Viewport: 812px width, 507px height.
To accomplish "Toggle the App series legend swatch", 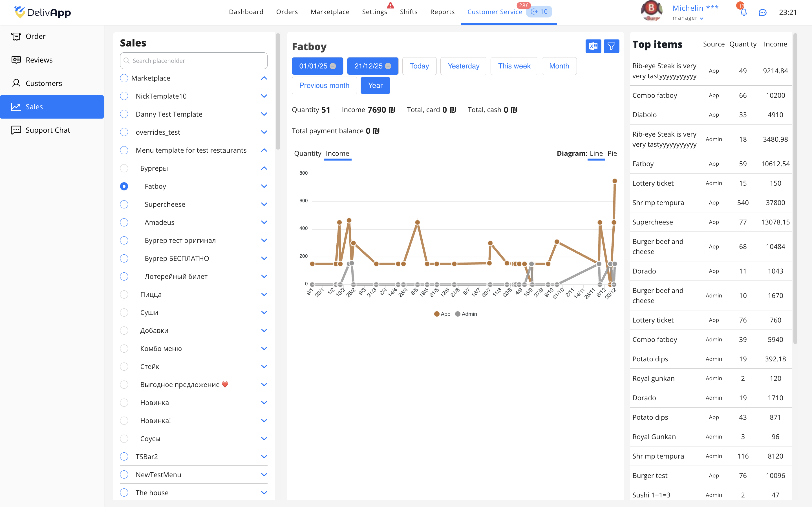I will pyautogui.click(x=436, y=314).
